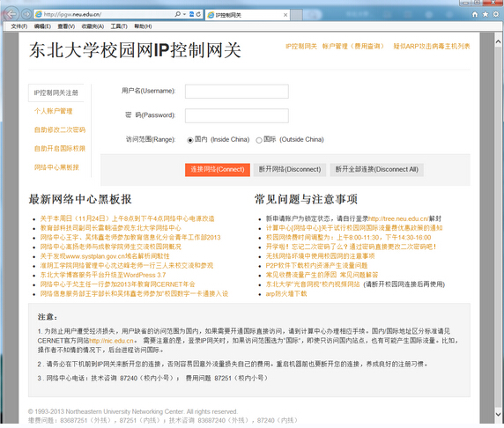Image resolution: width=504 pixels, height=428 pixels.
Task: Open 东北大学"光音同视"校内视频网站 link
Action: [313, 284]
